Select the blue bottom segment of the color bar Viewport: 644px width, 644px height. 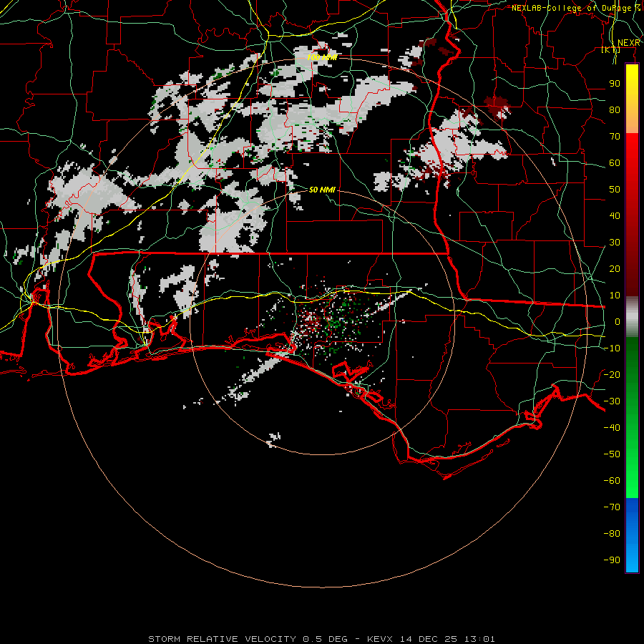click(632, 535)
